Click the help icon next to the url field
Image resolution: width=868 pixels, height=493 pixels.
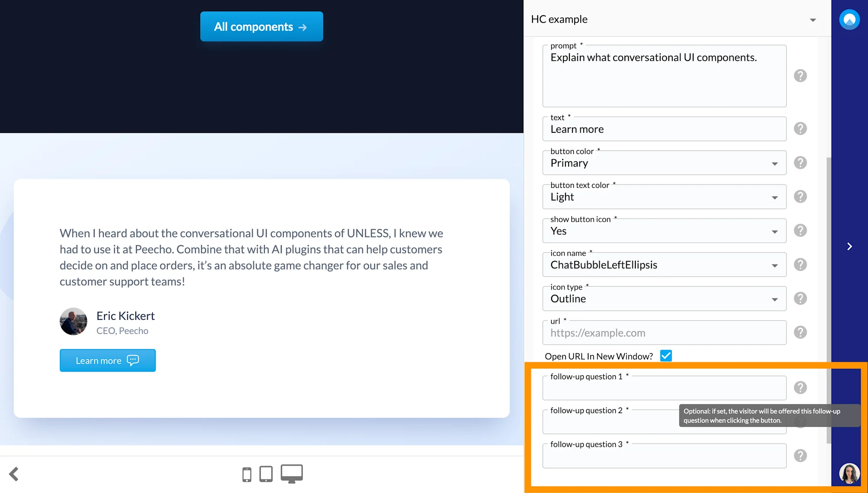pyautogui.click(x=800, y=332)
